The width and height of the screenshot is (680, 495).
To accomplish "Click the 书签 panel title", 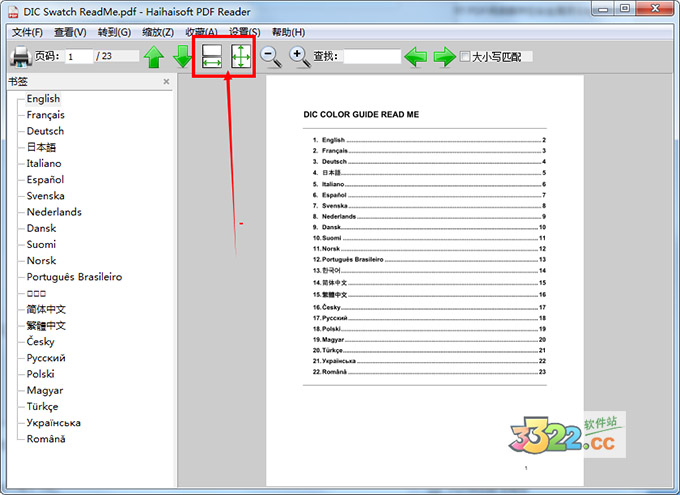I will click(x=18, y=82).
